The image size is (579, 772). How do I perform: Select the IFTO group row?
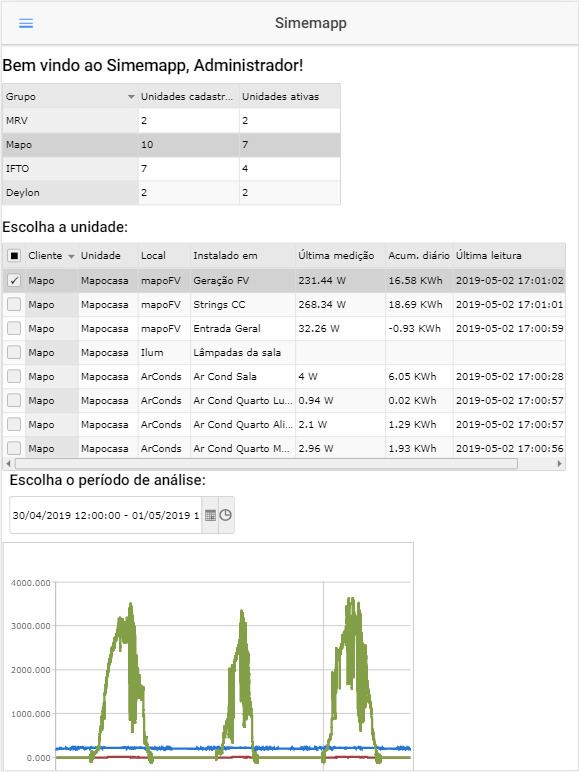pyautogui.click(x=171, y=169)
